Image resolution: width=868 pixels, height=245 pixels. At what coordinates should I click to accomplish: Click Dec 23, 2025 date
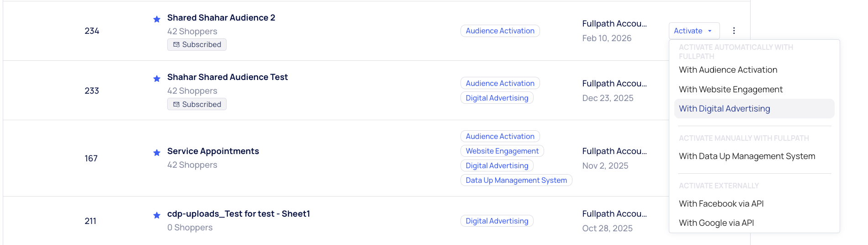coord(608,98)
